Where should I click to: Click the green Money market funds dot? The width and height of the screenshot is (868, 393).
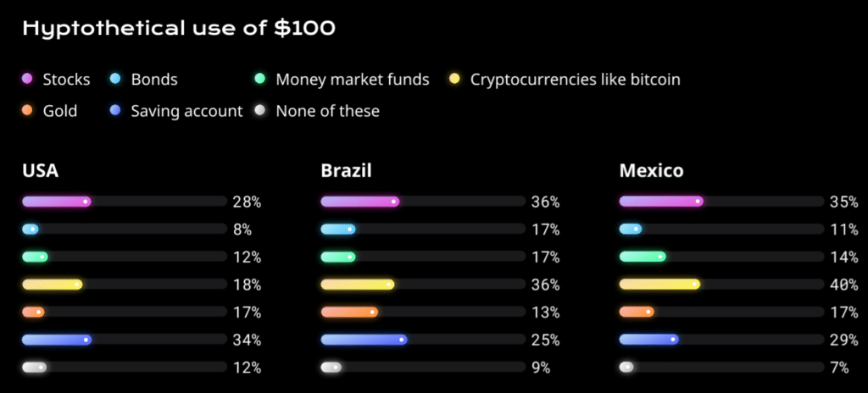coord(260,79)
